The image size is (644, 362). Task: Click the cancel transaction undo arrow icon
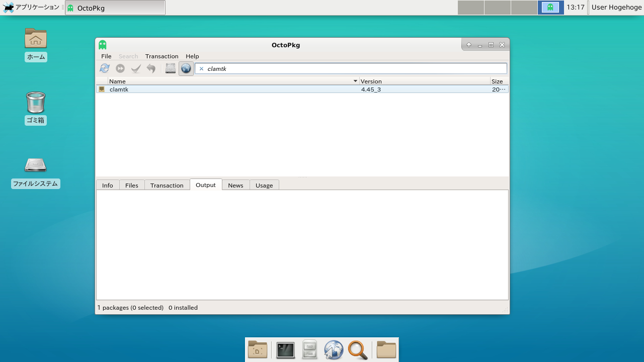coord(151,68)
